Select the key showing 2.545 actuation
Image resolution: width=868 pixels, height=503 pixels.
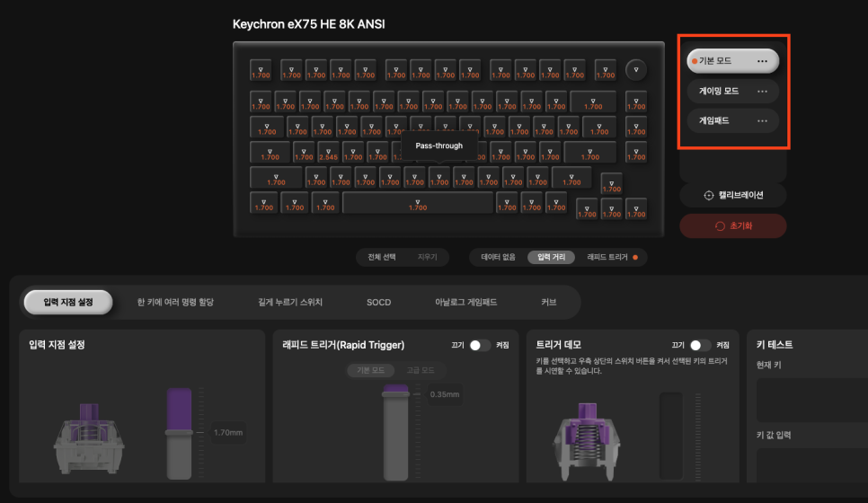click(328, 152)
